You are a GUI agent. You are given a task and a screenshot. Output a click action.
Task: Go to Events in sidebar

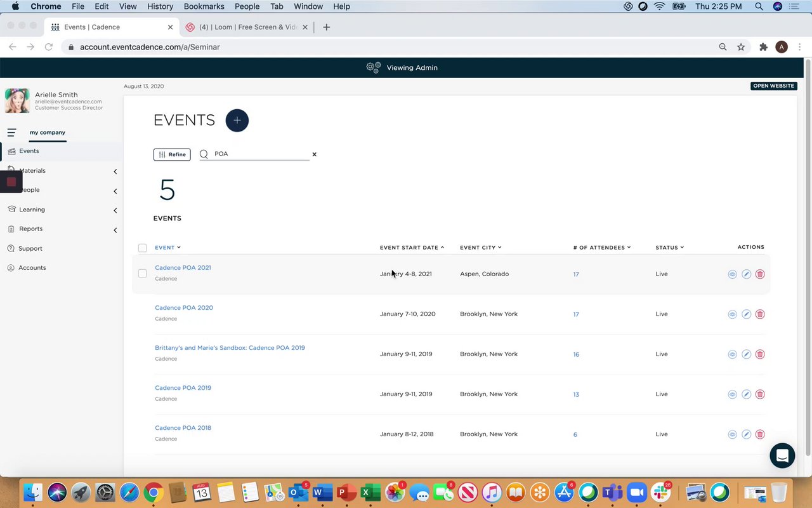point(29,151)
